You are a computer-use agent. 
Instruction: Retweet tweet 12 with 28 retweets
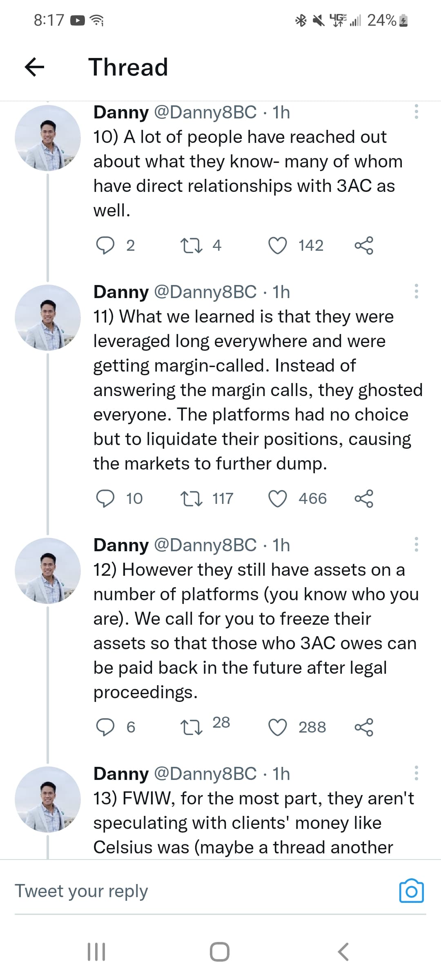pyautogui.click(x=191, y=727)
